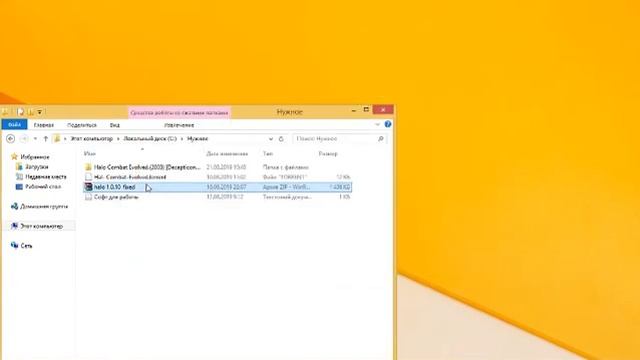Expand the ribbon with the chevron
The height and width of the screenshot is (360, 640).
(x=377, y=124)
